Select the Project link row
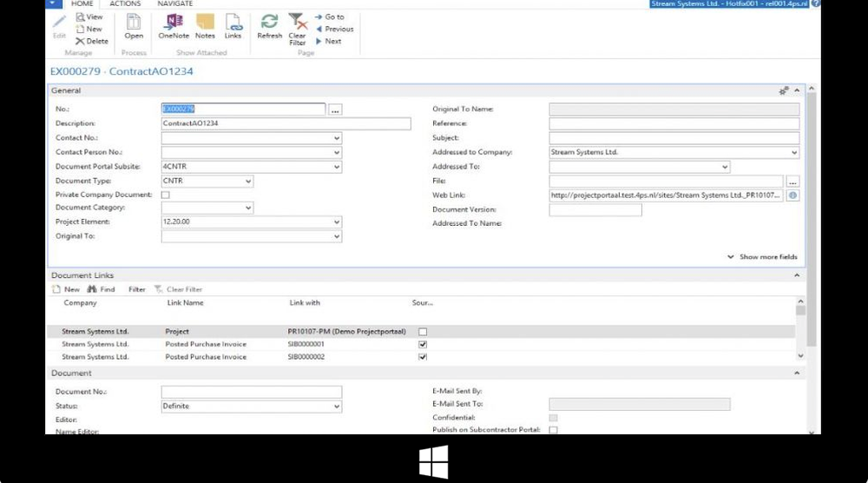This screenshot has width=868, height=483. click(421, 332)
